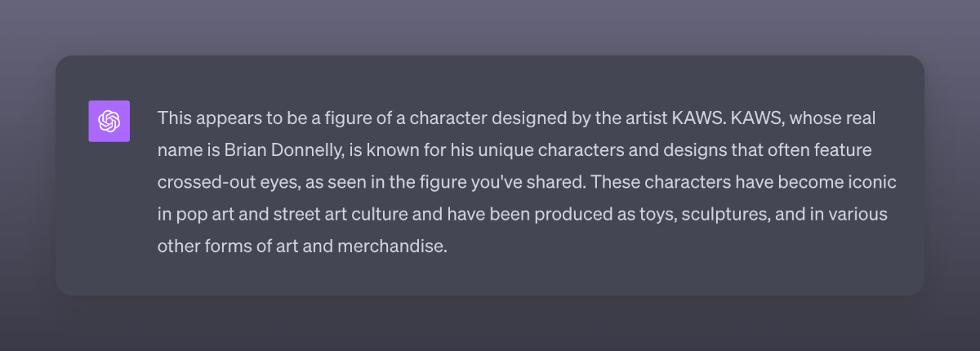Image resolution: width=980 pixels, height=351 pixels.
Task: Click the purple ChatGPT avatar icon
Action: coord(109,121)
